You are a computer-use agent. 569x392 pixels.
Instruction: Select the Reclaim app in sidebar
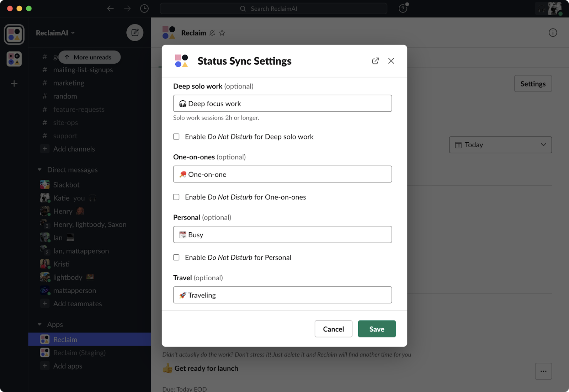click(x=89, y=339)
